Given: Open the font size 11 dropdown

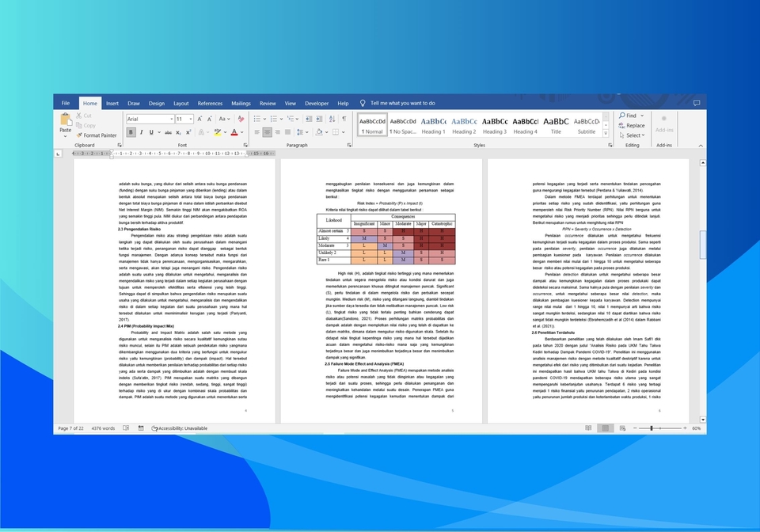Looking at the screenshot, I should pos(191,120).
